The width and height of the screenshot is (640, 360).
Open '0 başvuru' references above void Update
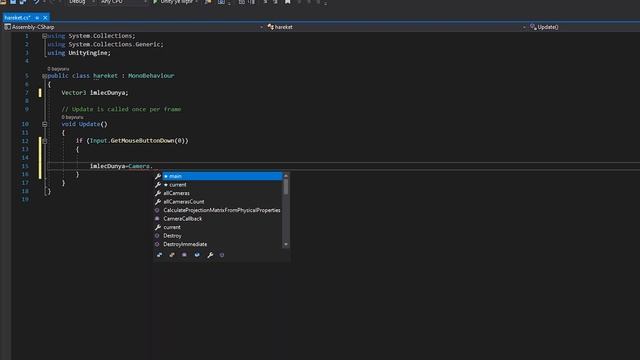point(72,117)
